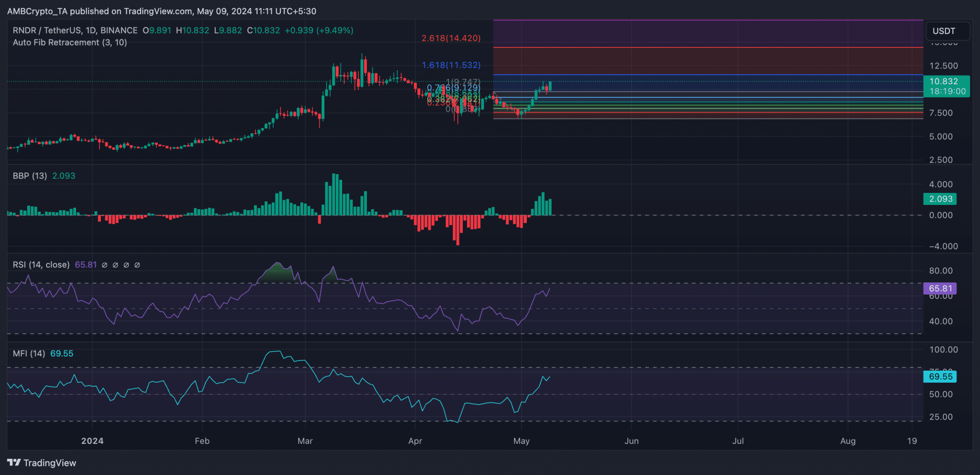Click the BBP legend value 2.093
Image resolution: width=980 pixels, height=475 pixels.
coord(64,176)
